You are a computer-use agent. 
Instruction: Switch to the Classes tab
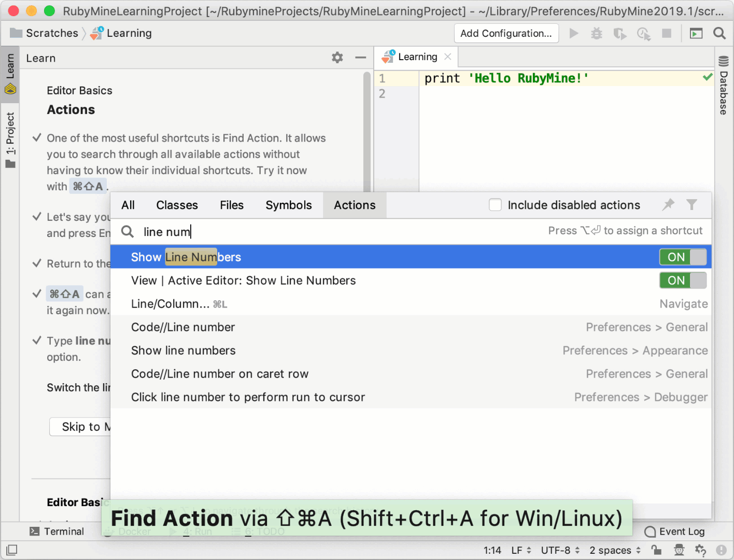pyautogui.click(x=177, y=205)
